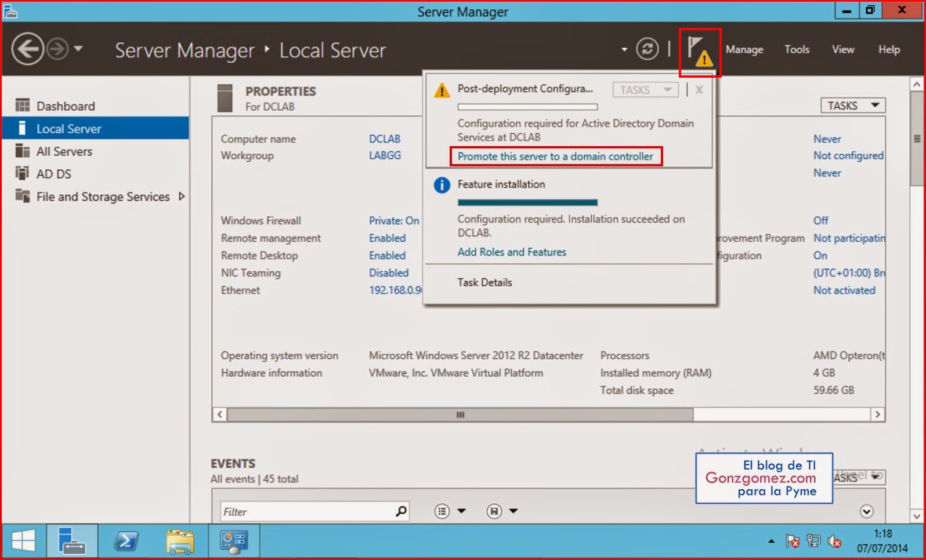Click Remote management Enabled value
The height and width of the screenshot is (560, 926).
pos(387,238)
